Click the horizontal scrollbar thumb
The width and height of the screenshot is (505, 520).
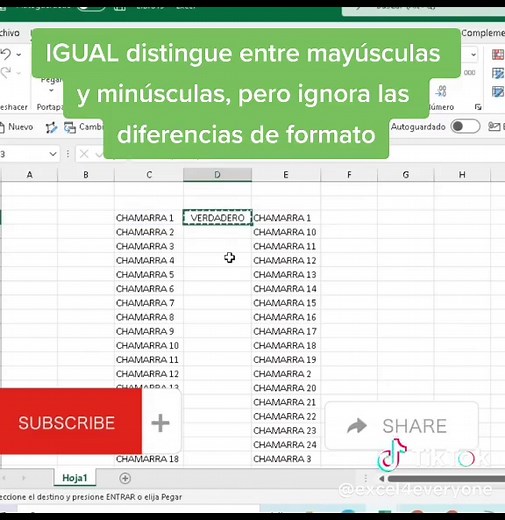click(x=446, y=479)
